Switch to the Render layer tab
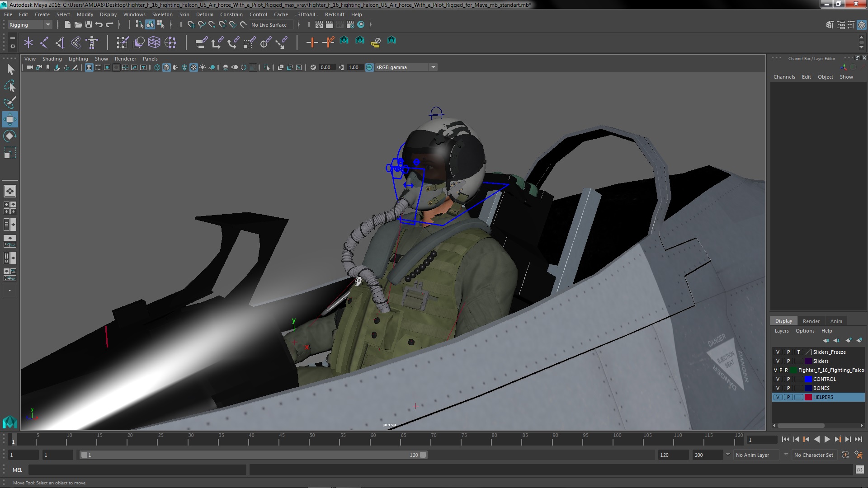Image resolution: width=868 pixels, height=488 pixels. (x=811, y=321)
